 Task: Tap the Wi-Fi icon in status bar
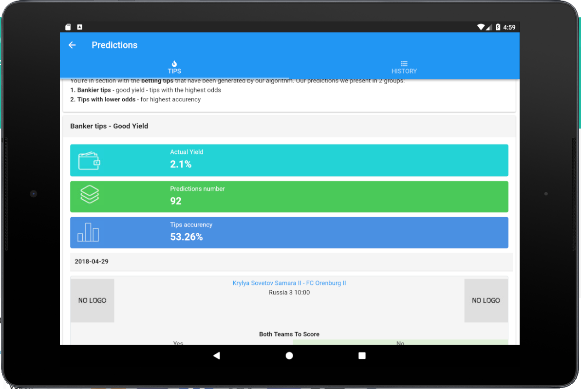click(x=481, y=27)
